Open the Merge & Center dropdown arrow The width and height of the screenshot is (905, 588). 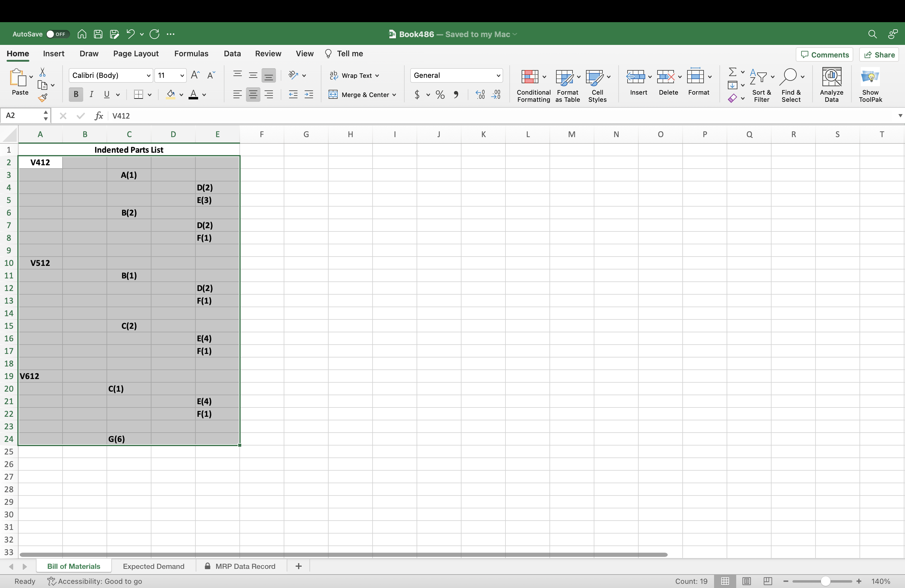click(x=394, y=95)
